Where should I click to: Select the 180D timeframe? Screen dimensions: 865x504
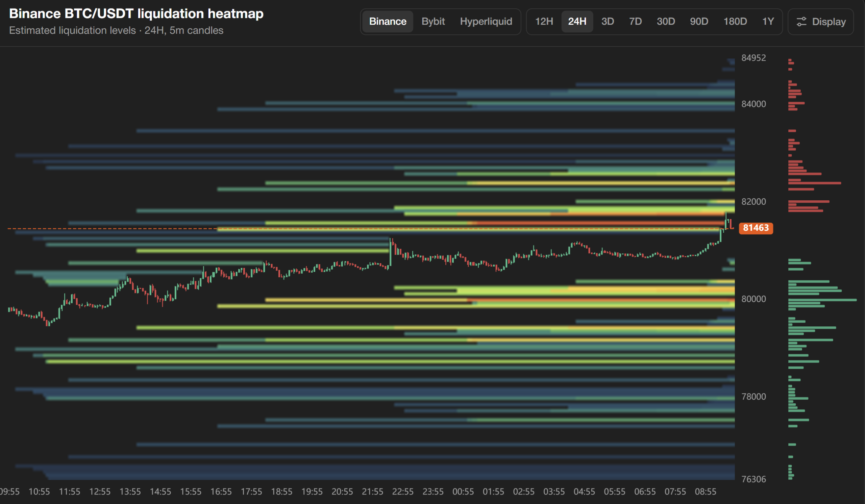pos(735,21)
